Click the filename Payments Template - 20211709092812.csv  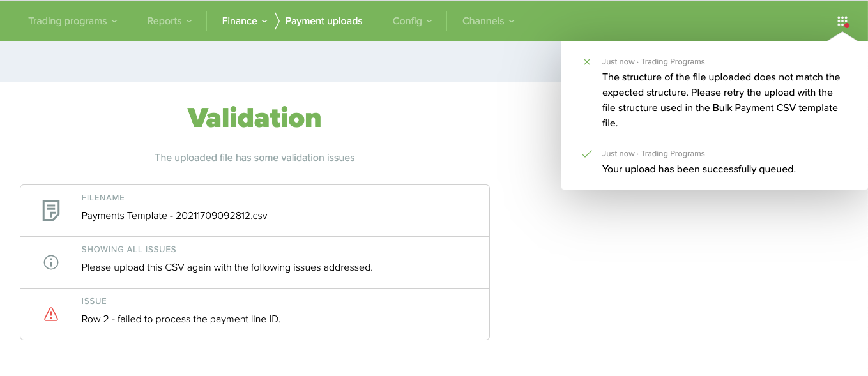click(174, 216)
